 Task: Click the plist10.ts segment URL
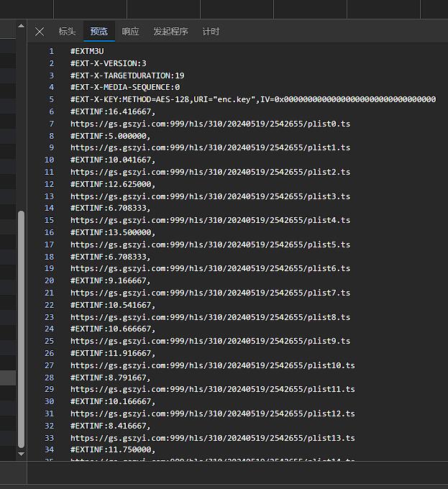click(x=212, y=365)
